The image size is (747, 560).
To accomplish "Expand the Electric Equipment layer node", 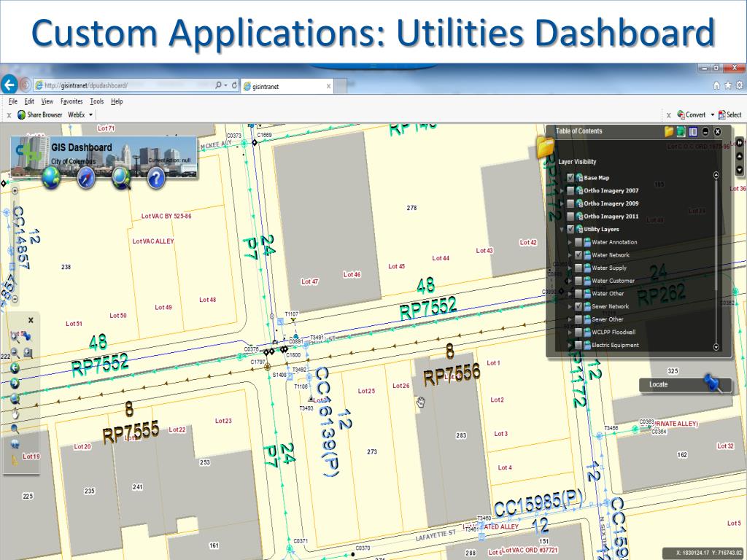I will pos(570,345).
